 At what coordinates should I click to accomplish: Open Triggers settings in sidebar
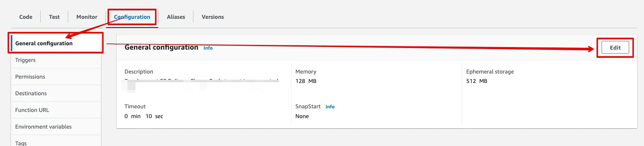25,60
